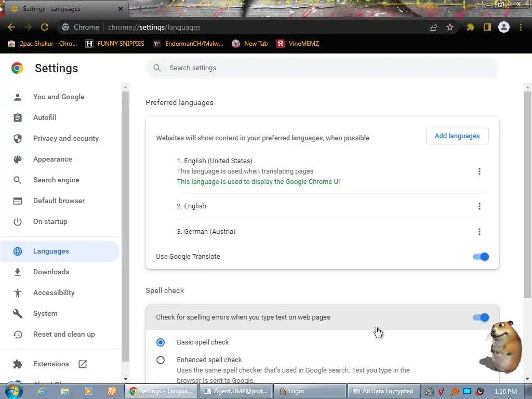
Task: Click the external link icon beside Extensions
Action: point(83,364)
